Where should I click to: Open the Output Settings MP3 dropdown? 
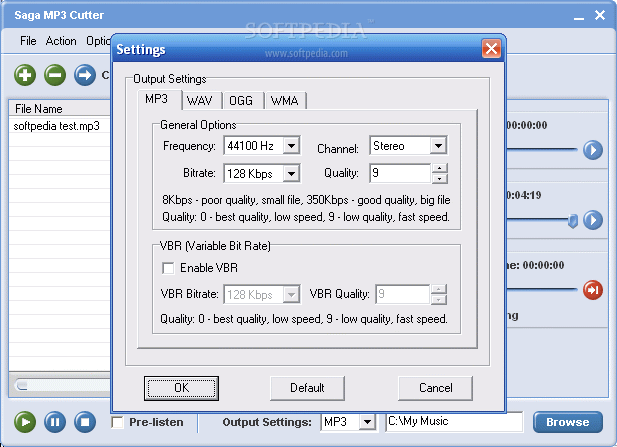tap(368, 422)
